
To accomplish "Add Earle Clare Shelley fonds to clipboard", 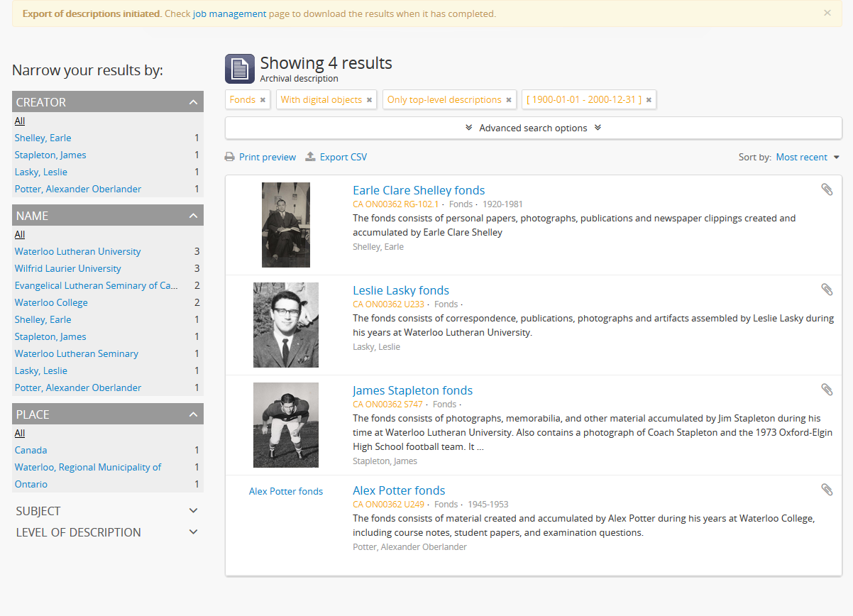I will pyautogui.click(x=827, y=189).
